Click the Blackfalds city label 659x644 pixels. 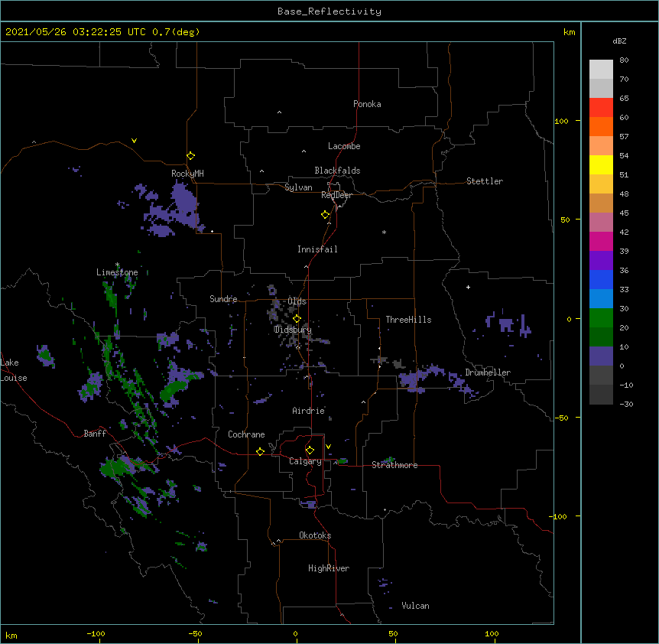(337, 171)
